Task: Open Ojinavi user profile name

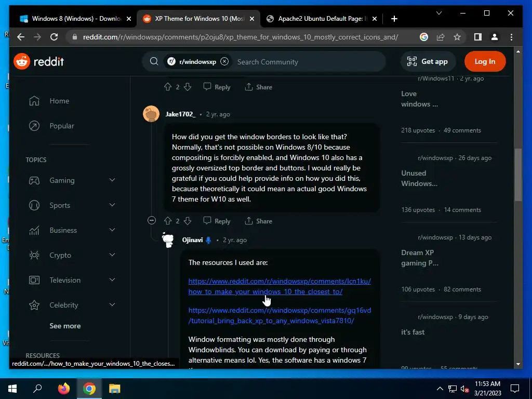Action: pos(192,240)
